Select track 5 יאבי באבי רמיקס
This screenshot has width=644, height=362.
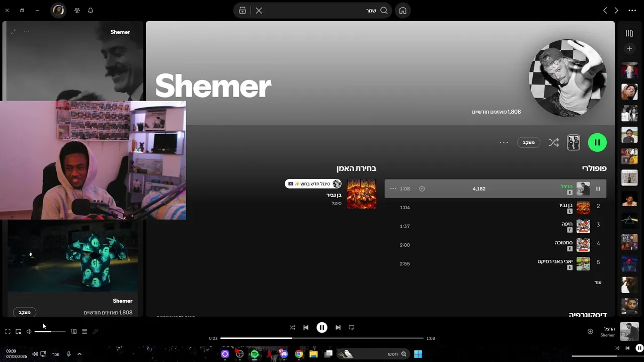[x=496, y=263]
